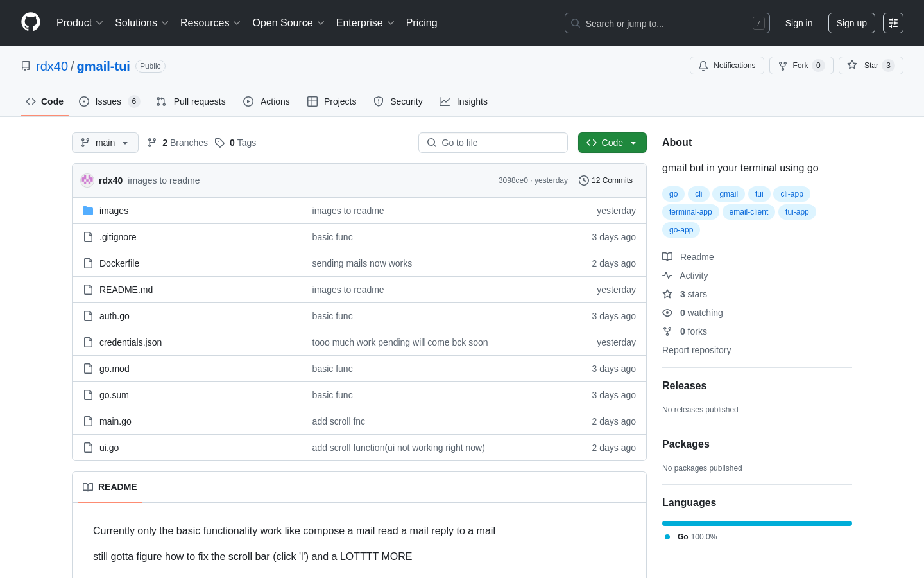View the 12 Commits history
The height and width of the screenshot is (578, 924).
[x=606, y=180]
